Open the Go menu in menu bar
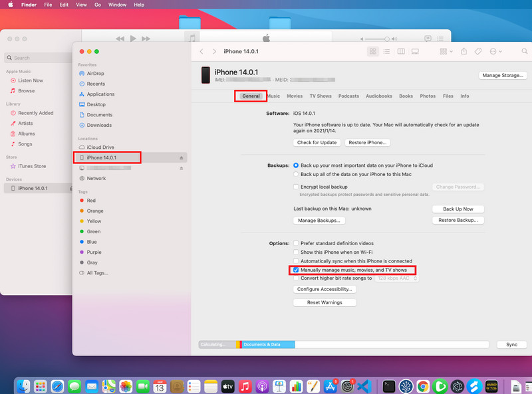532x394 pixels. click(x=98, y=5)
